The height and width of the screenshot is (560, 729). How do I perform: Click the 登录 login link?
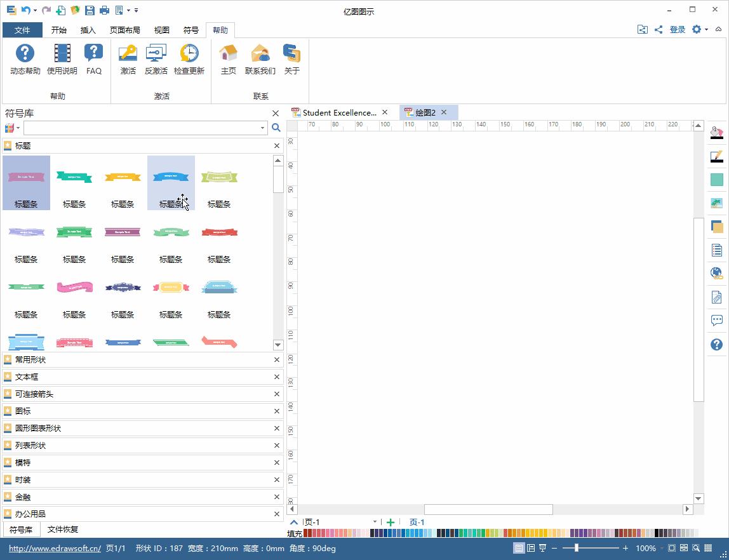[x=678, y=30]
